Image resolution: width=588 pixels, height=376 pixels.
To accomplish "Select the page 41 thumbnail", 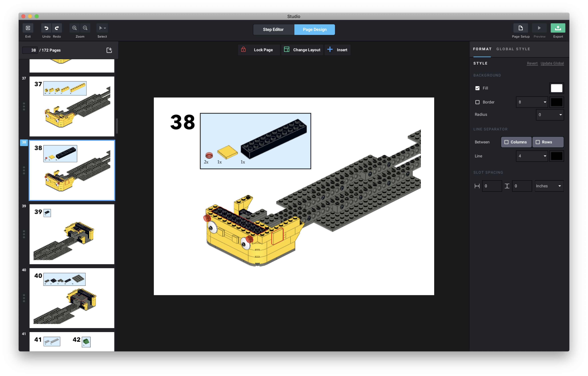I will pyautogui.click(x=72, y=342).
